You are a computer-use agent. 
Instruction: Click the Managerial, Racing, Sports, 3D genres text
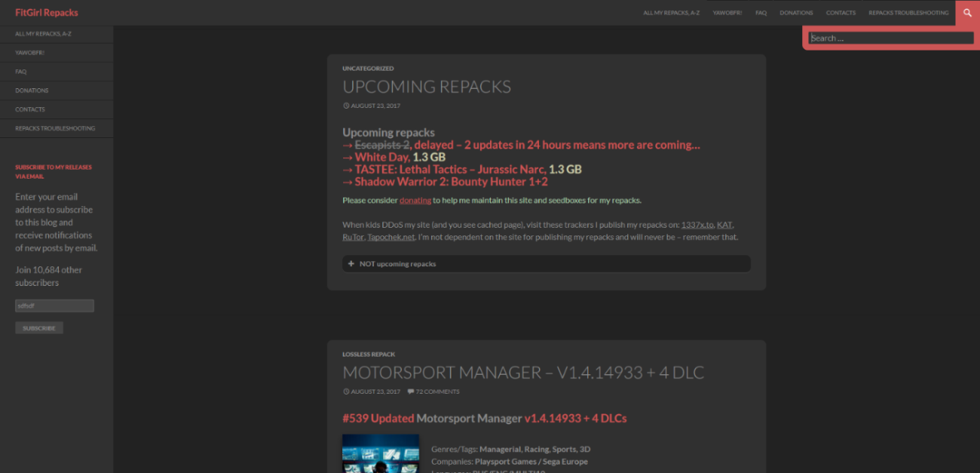[x=534, y=449]
